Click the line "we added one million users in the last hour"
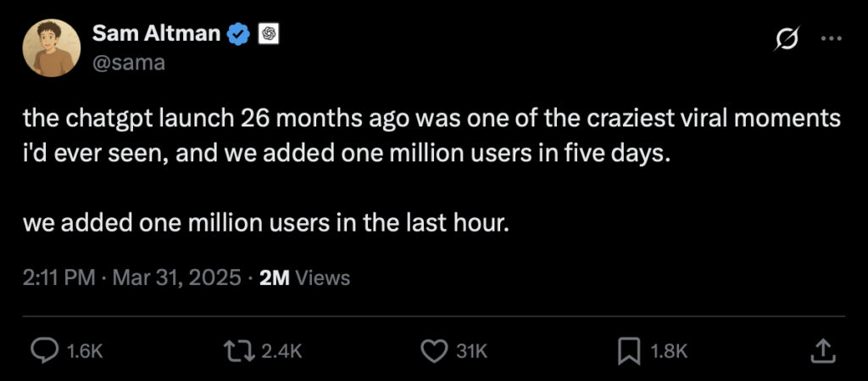 (x=266, y=225)
